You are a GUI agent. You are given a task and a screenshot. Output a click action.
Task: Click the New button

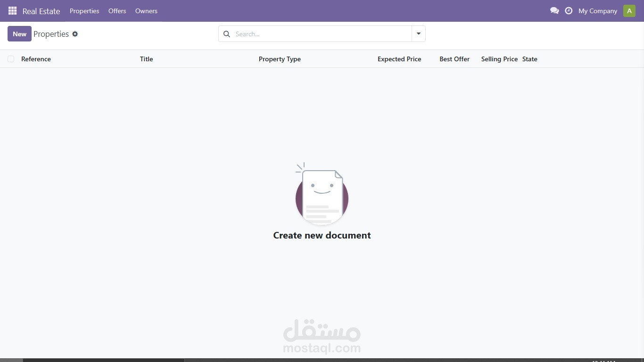point(19,34)
